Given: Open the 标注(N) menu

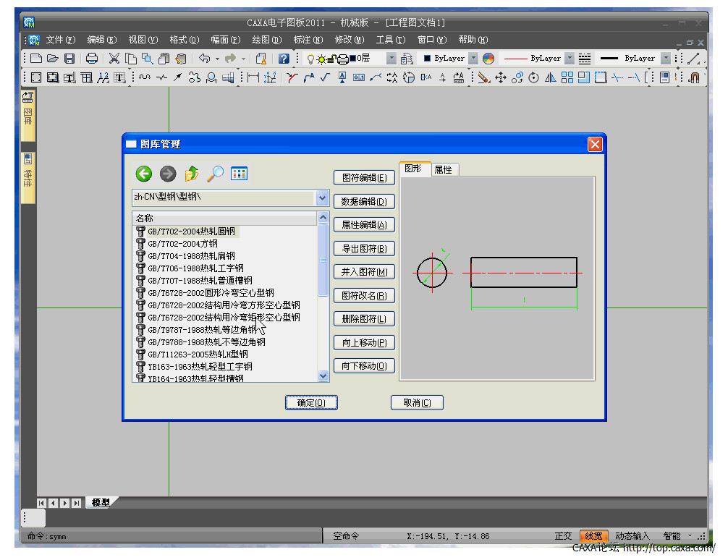Looking at the screenshot, I should point(308,40).
